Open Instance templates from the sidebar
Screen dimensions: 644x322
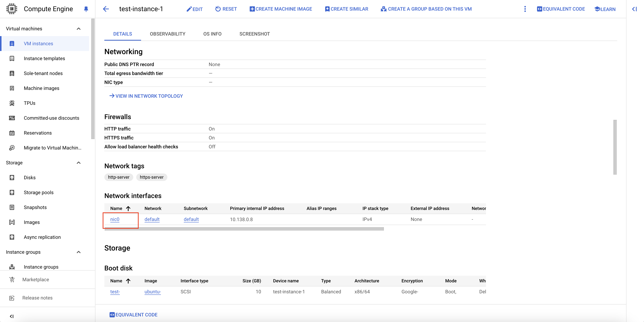(45, 58)
